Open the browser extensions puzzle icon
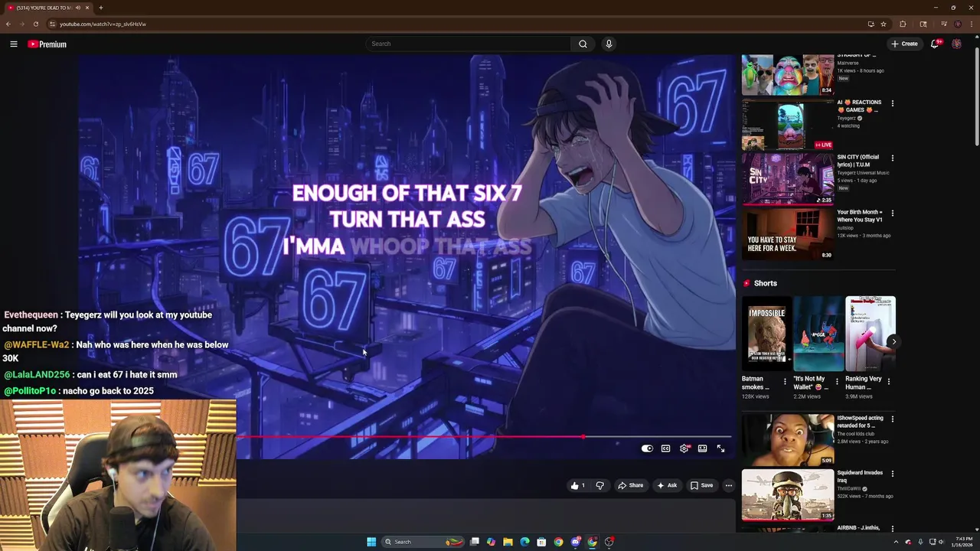 tap(903, 24)
